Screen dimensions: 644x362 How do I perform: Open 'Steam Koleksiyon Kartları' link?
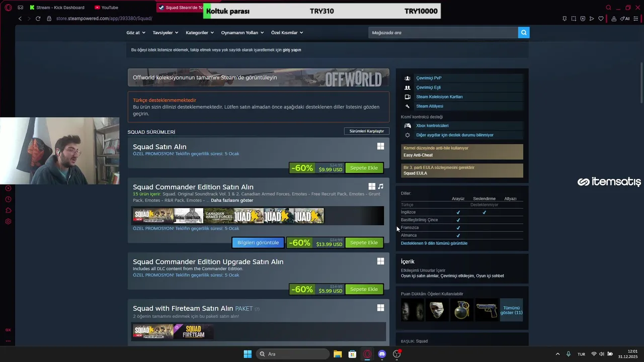pyautogui.click(x=439, y=97)
